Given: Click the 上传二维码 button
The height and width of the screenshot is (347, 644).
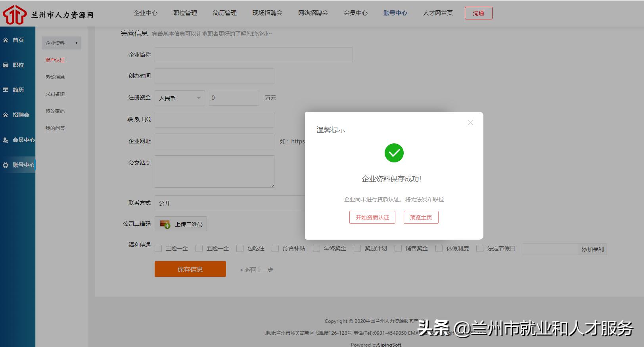Looking at the screenshot, I should [x=181, y=224].
